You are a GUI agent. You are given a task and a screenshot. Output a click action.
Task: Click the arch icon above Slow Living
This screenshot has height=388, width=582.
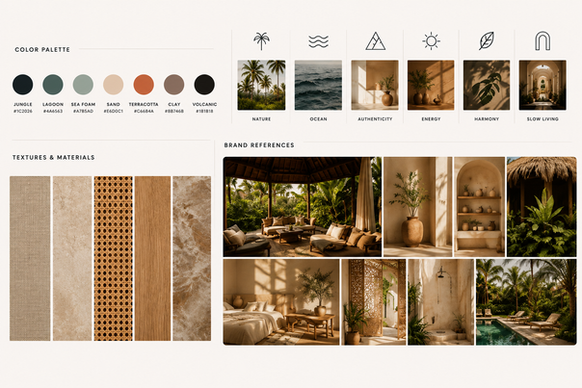[x=542, y=41]
